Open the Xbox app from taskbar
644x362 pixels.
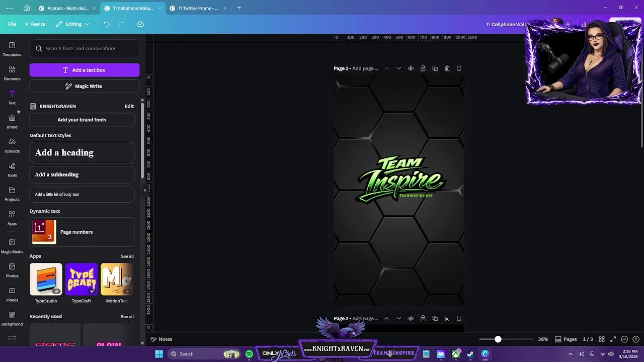455,354
